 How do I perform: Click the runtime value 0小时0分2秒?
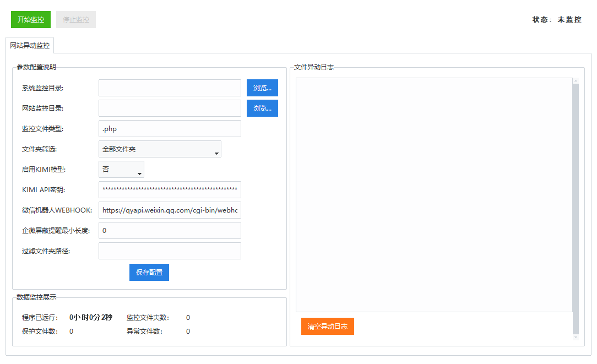[x=91, y=318]
